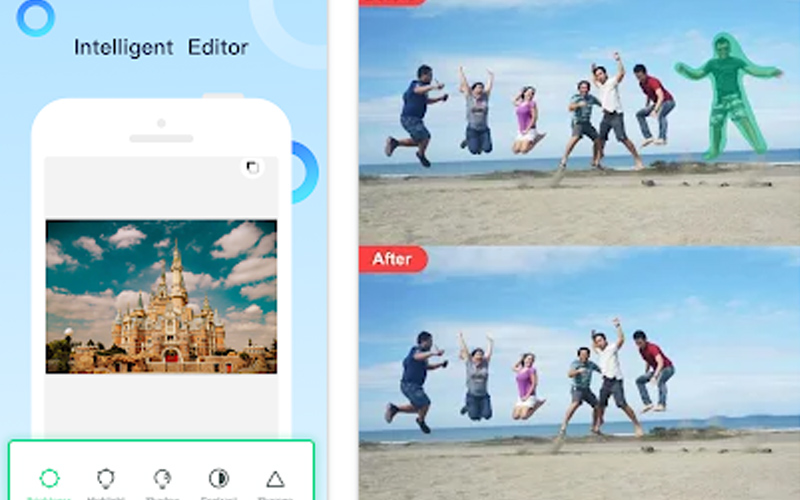Viewport: 800px width, 500px height.
Task: Select the Sharpen triangle tool
Action: pos(275,480)
